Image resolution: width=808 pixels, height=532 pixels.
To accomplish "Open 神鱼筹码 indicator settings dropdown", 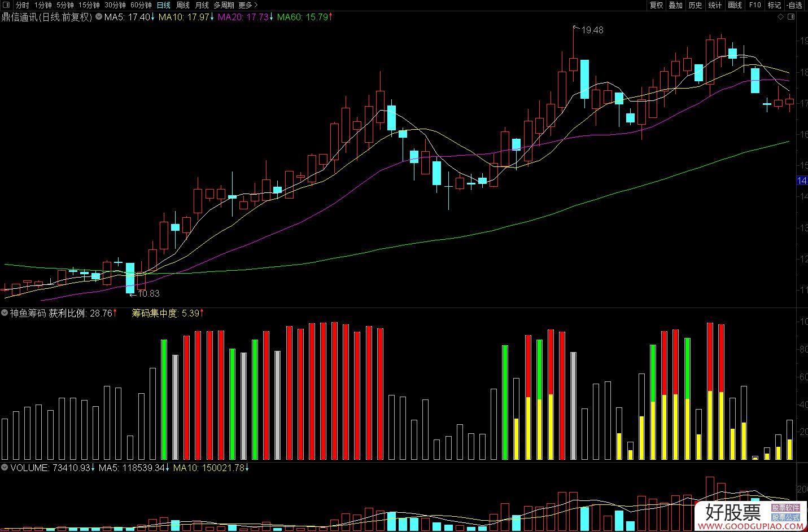I will pyautogui.click(x=5, y=313).
